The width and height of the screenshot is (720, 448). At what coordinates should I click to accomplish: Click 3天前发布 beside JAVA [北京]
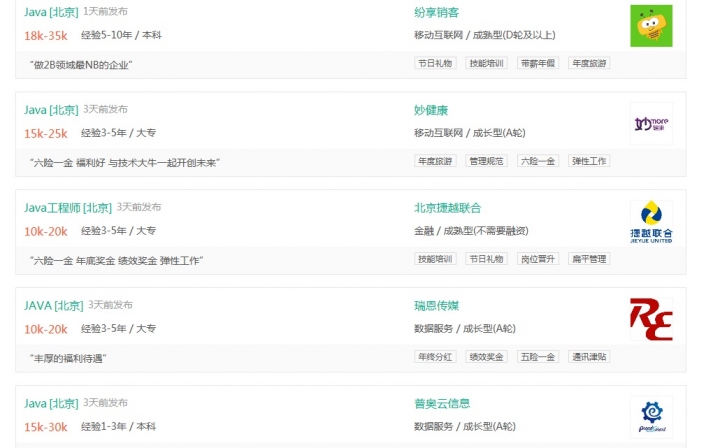tap(110, 305)
